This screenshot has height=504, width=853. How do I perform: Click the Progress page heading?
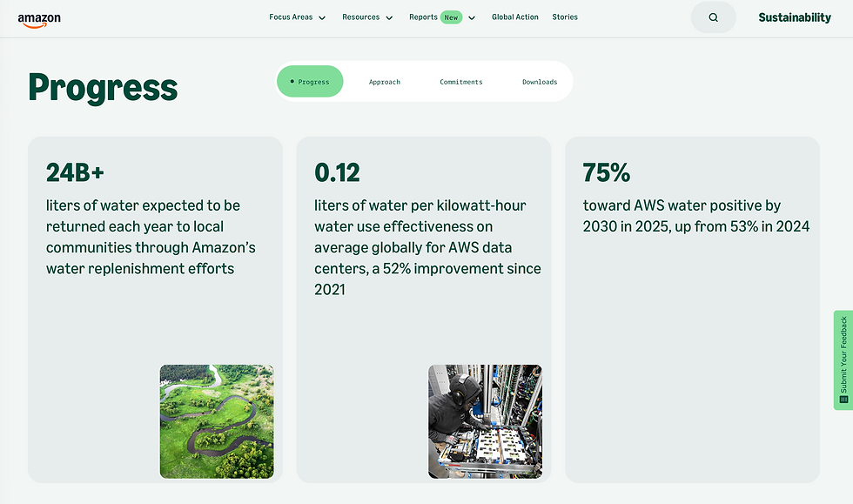click(103, 88)
